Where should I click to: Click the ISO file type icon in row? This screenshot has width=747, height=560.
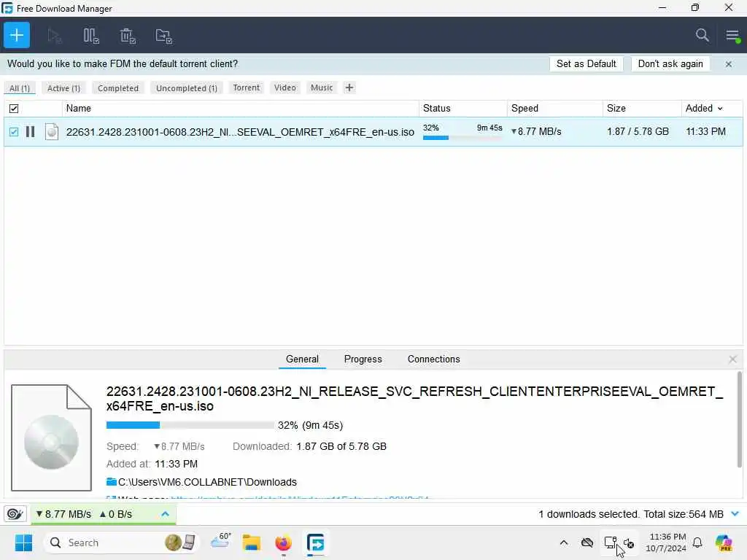coord(52,131)
